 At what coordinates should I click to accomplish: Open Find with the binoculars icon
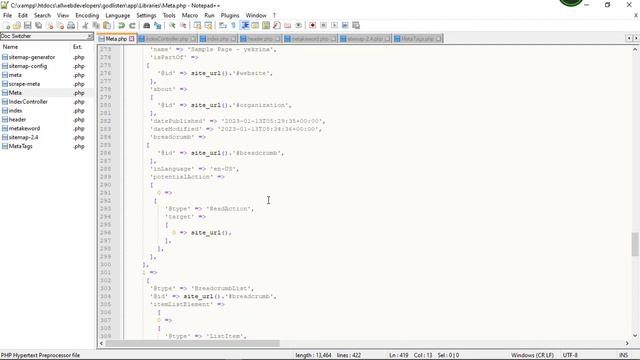tap(147, 25)
